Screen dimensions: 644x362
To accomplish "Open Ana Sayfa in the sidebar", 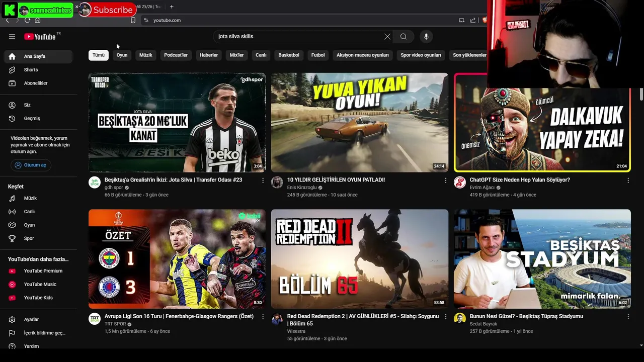I will 38,56.
